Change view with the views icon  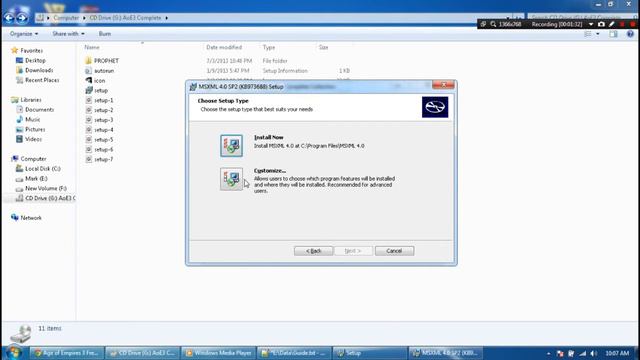(x=588, y=34)
